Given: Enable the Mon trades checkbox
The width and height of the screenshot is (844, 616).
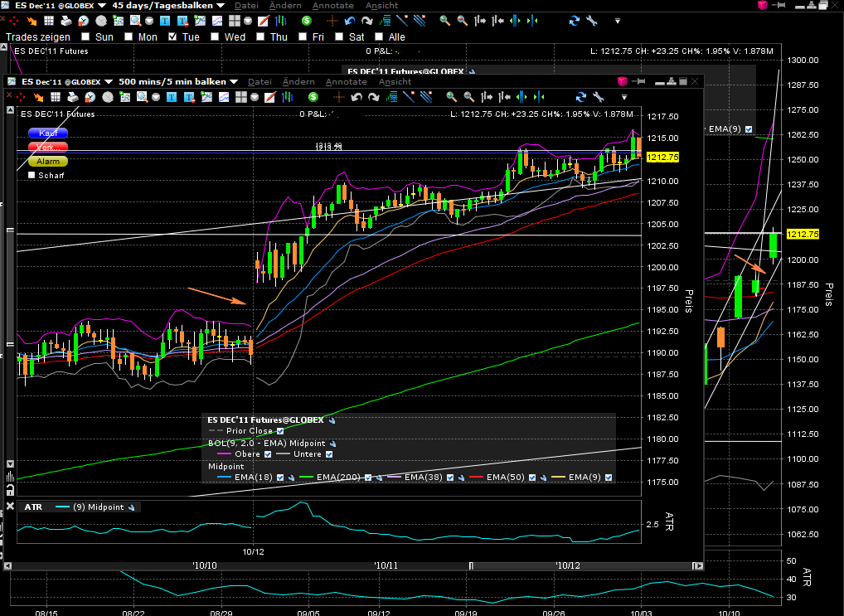Looking at the screenshot, I should [x=129, y=36].
